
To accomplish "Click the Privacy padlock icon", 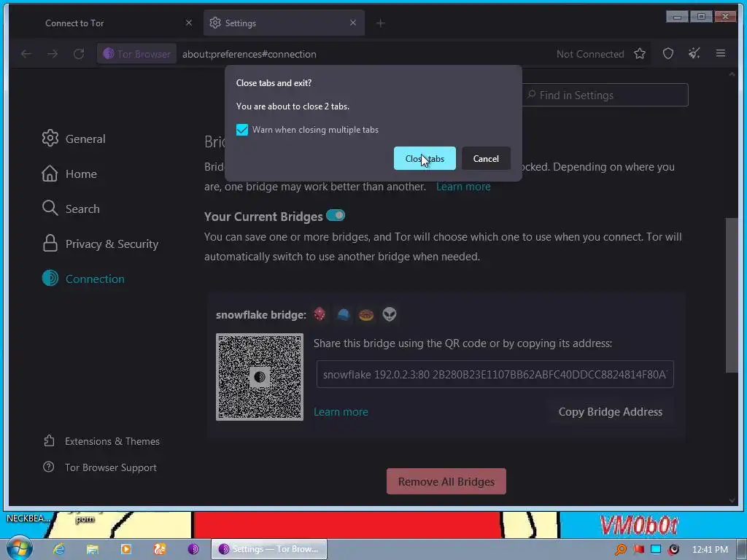I will point(50,243).
